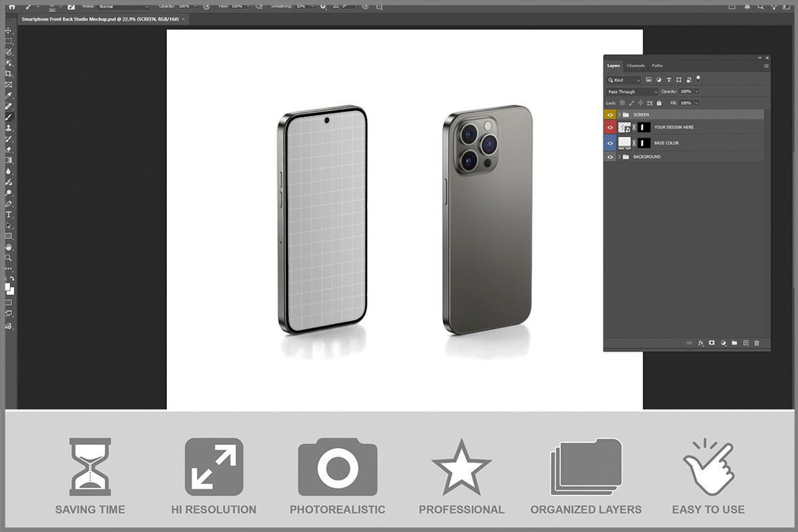Select the Zoom tool
Viewport: 798px width, 532px height.
click(x=9, y=257)
